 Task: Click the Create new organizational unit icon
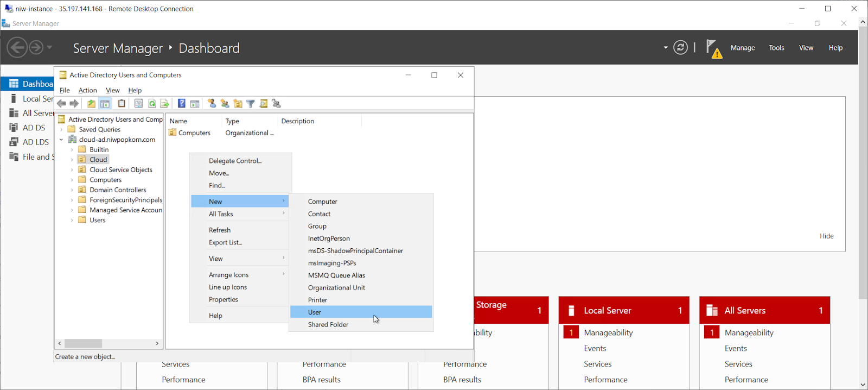coord(238,103)
